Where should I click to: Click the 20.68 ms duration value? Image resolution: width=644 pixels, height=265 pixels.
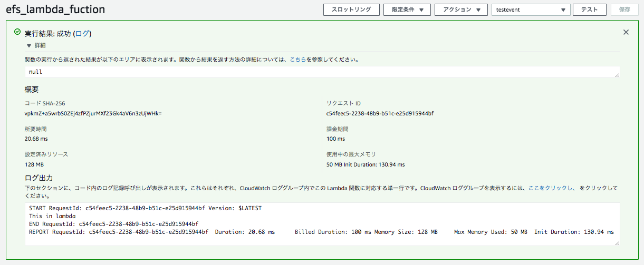[36, 139]
